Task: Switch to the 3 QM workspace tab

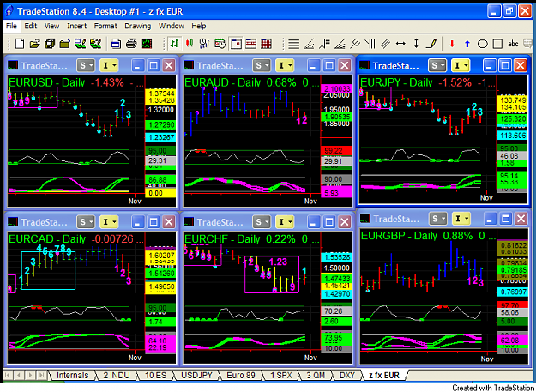Action: pos(316,375)
